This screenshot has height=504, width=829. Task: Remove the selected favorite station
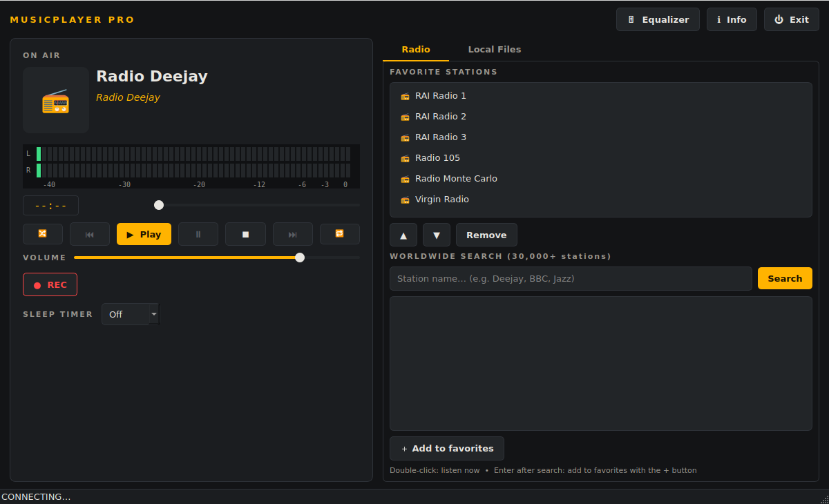pos(486,235)
